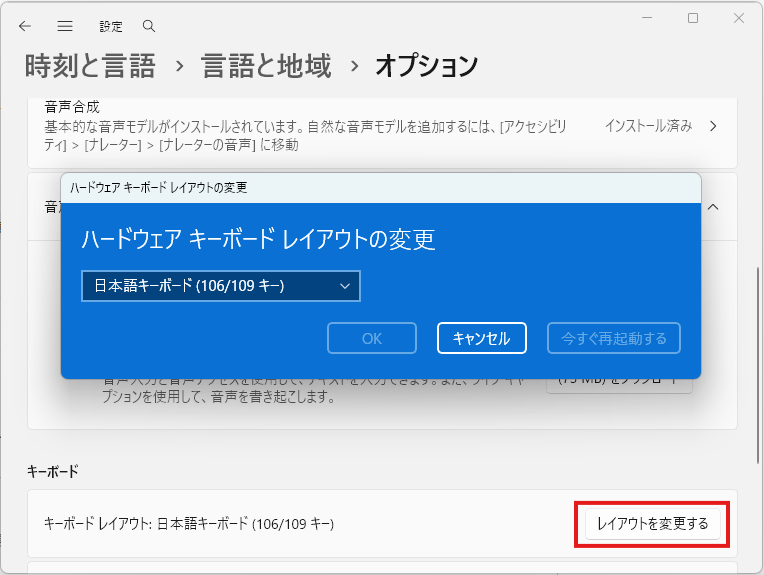764x575 pixels.
Task: Click the オプション page title
Action: point(427,66)
